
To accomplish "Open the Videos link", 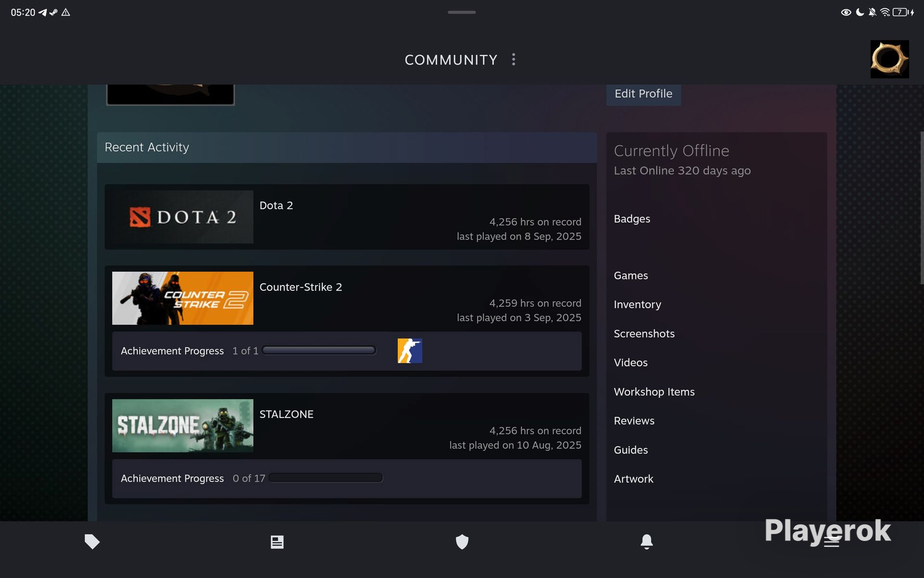I will pyautogui.click(x=631, y=362).
